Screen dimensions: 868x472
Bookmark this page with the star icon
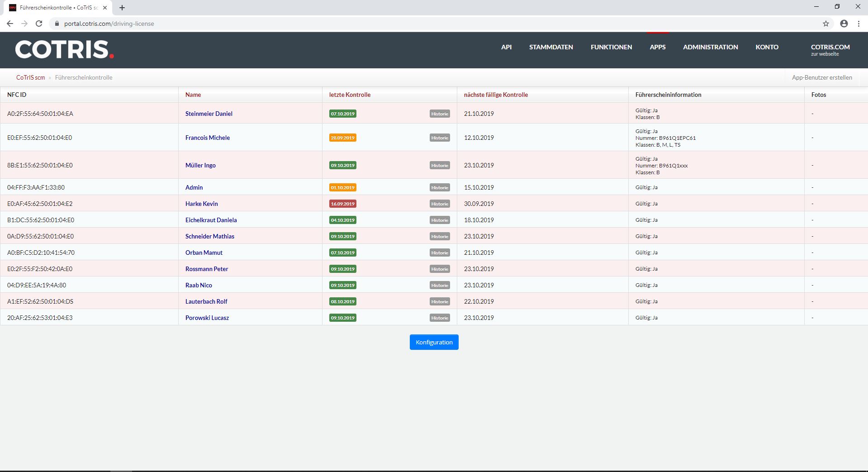point(825,24)
